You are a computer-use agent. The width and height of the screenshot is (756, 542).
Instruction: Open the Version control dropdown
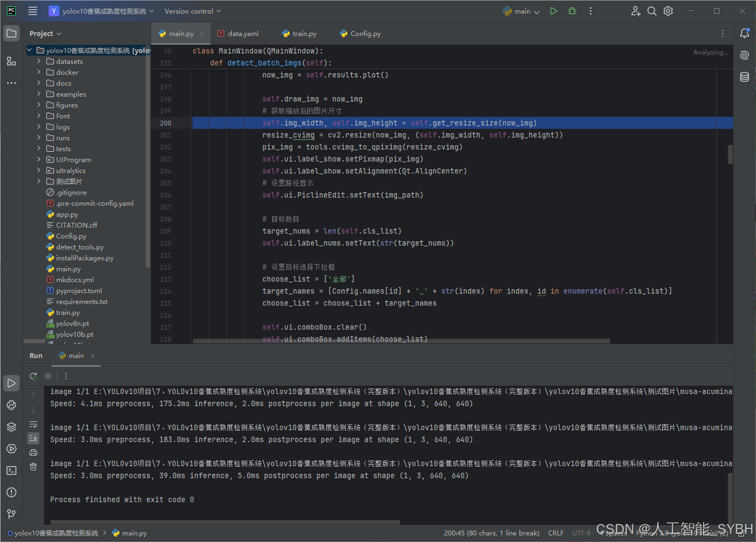pos(193,11)
